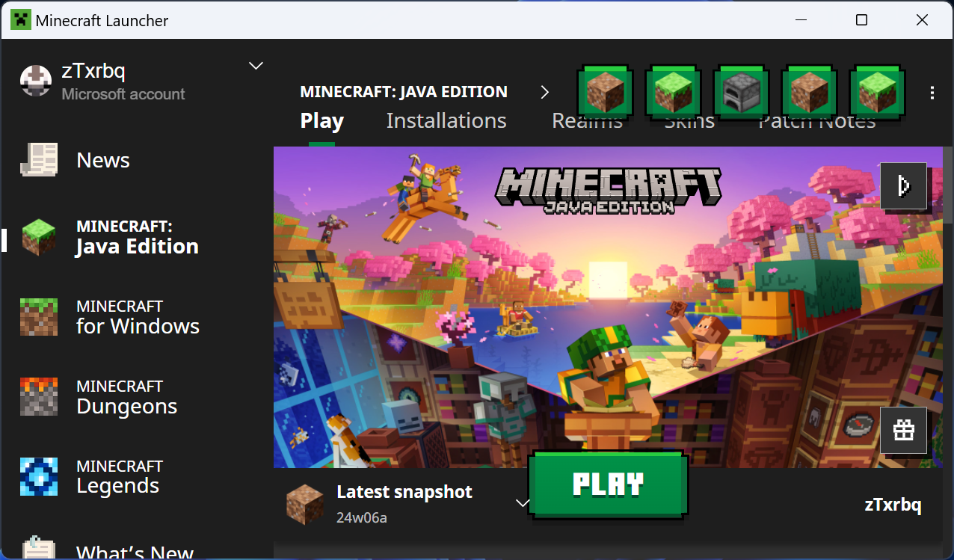Open the What's New sidebar entry
Viewport: 954px width, 560px height.
click(x=135, y=552)
